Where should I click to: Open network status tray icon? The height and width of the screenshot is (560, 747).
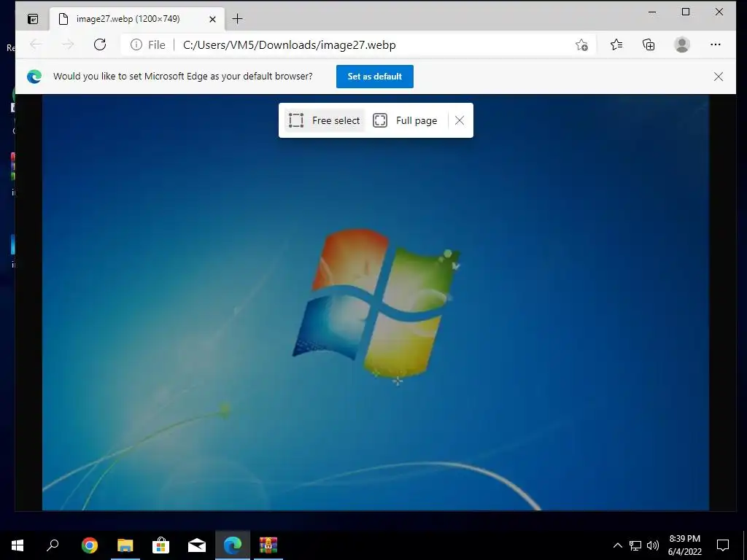[635, 545]
